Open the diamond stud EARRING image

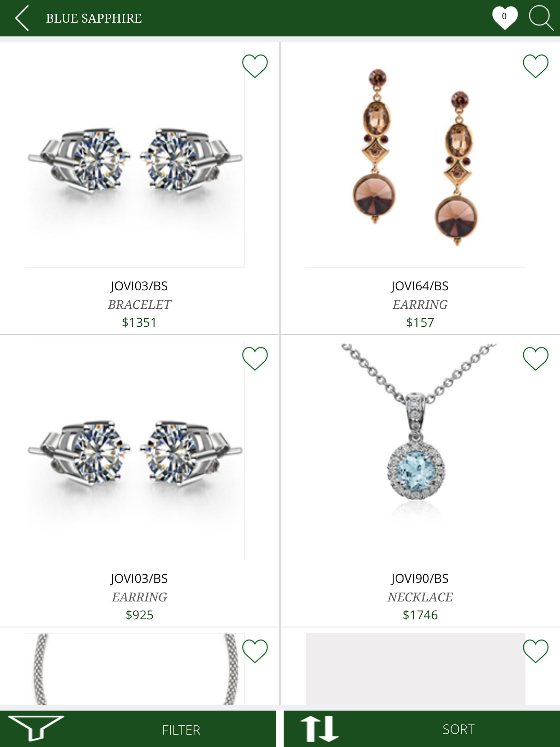pos(135,450)
